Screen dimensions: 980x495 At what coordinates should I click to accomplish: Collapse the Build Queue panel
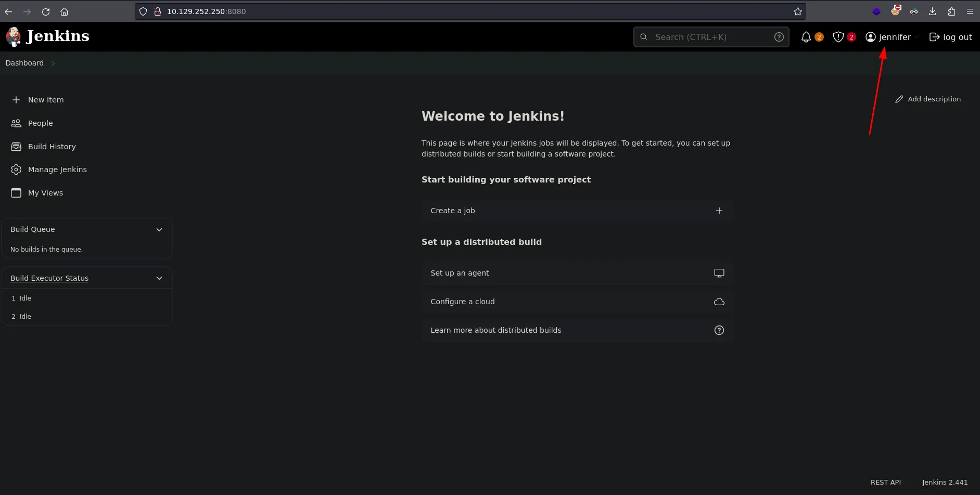tap(159, 229)
